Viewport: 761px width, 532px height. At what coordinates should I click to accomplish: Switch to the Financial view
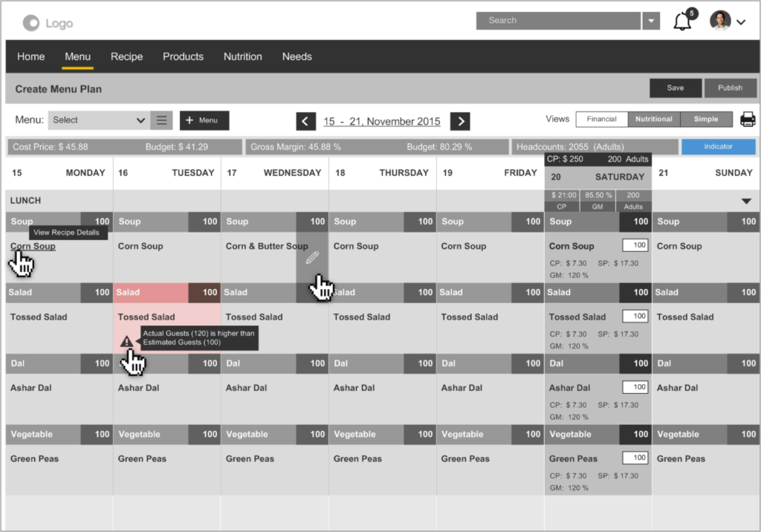[601, 120]
